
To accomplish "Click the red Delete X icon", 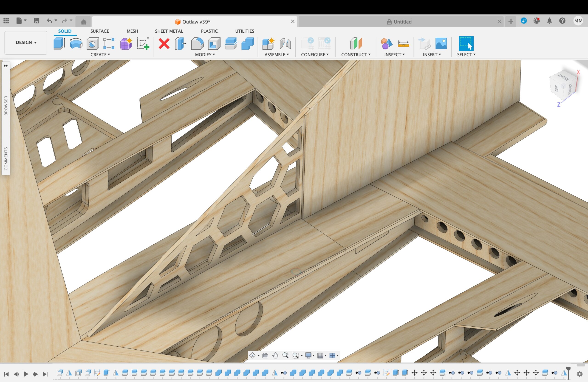I will (x=164, y=44).
